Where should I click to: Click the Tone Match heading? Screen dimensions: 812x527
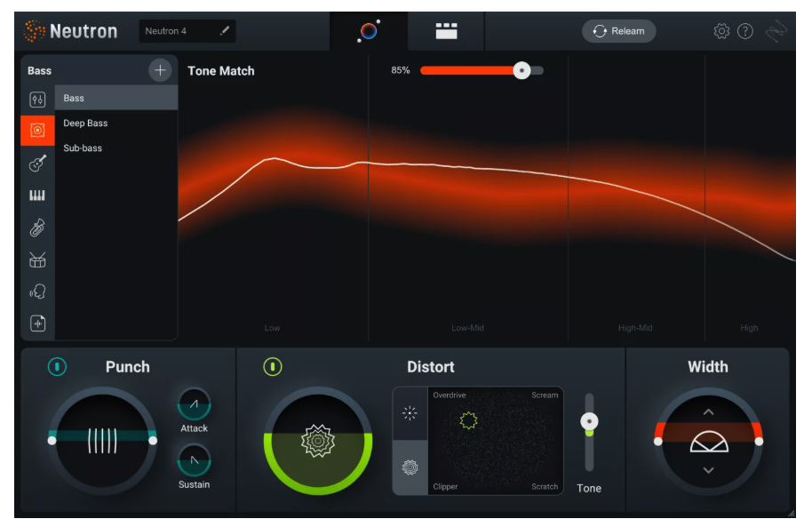(x=221, y=71)
